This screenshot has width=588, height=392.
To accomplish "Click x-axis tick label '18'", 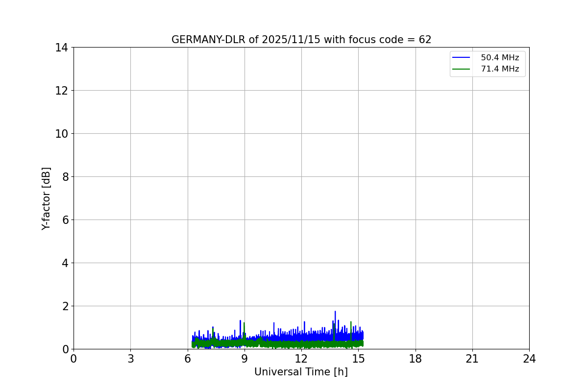I will (x=416, y=359).
